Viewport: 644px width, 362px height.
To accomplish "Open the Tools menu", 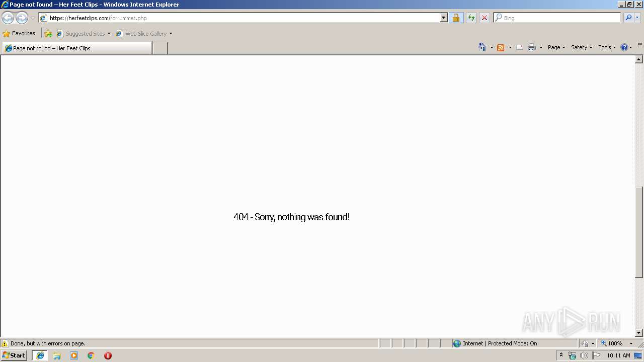I will [x=607, y=47].
